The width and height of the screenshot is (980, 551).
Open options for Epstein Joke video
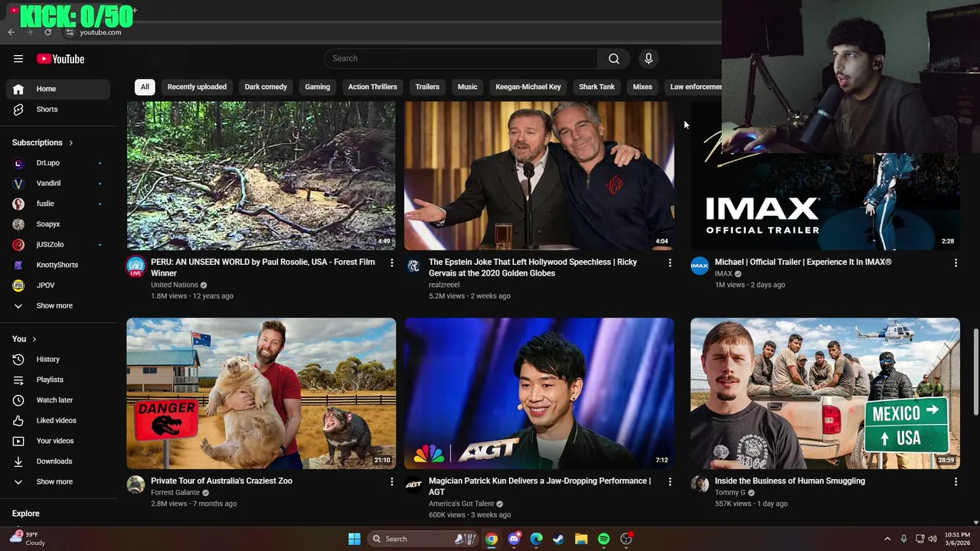click(670, 262)
